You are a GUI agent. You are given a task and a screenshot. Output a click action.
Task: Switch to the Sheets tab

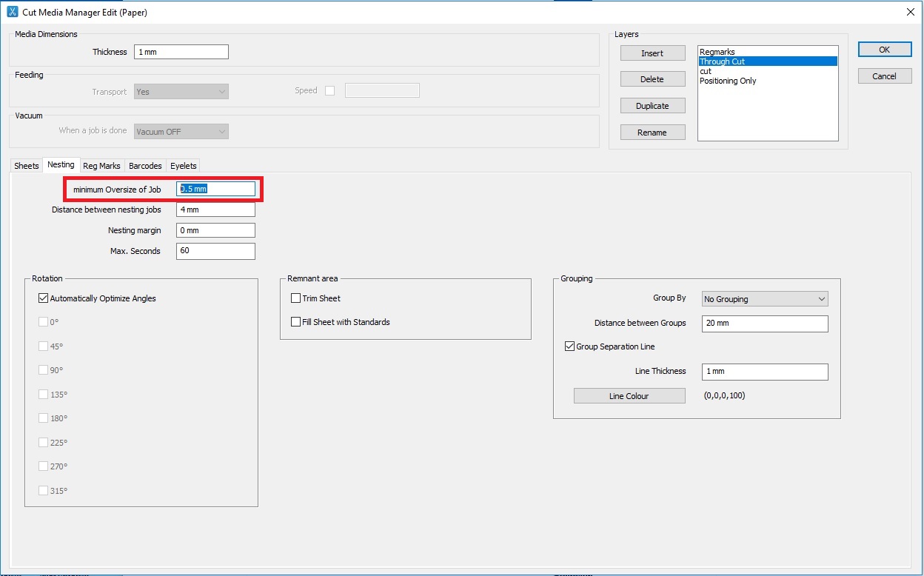click(27, 166)
